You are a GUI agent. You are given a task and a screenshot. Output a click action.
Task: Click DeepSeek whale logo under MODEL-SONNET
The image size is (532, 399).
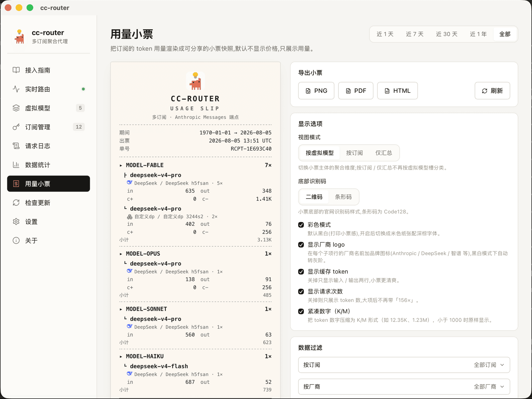(x=130, y=327)
